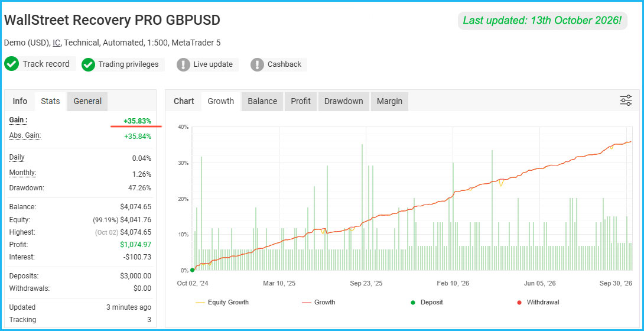Click the $4,041.76 Equity value
Viewport: 644px width, 331px height.
click(x=135, y=220)
